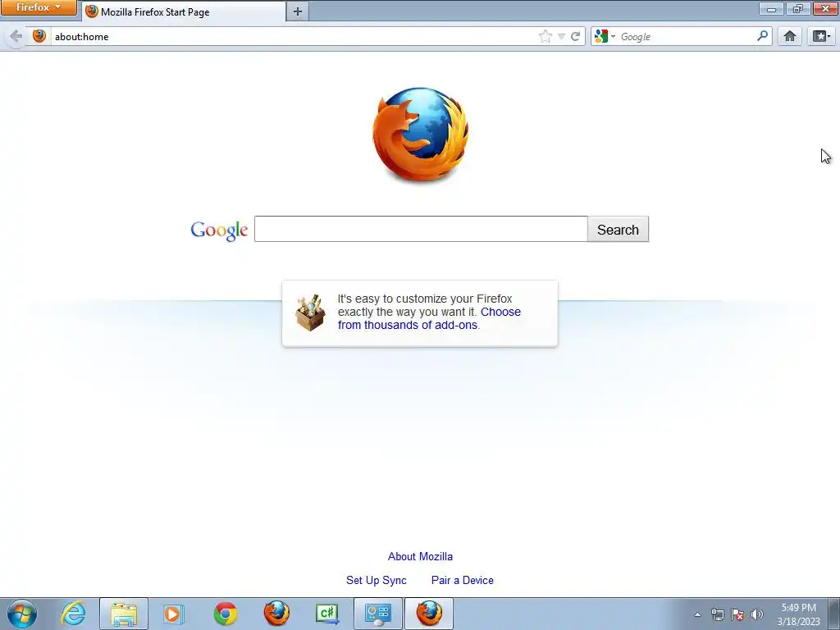Viewport: 840px width, 630px height.
Task: Switch to the active Firefox window taskbar button
Action: click(x=429, y=614)
